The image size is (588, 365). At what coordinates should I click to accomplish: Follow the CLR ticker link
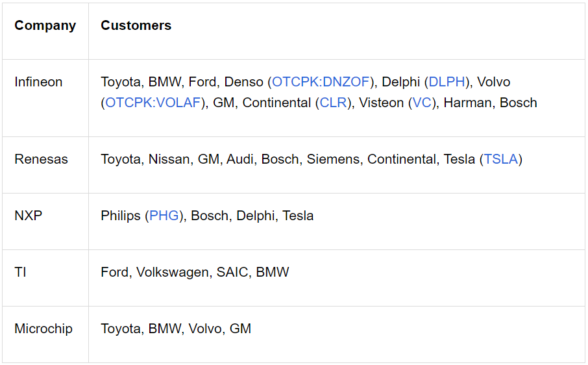pos(333,103)
